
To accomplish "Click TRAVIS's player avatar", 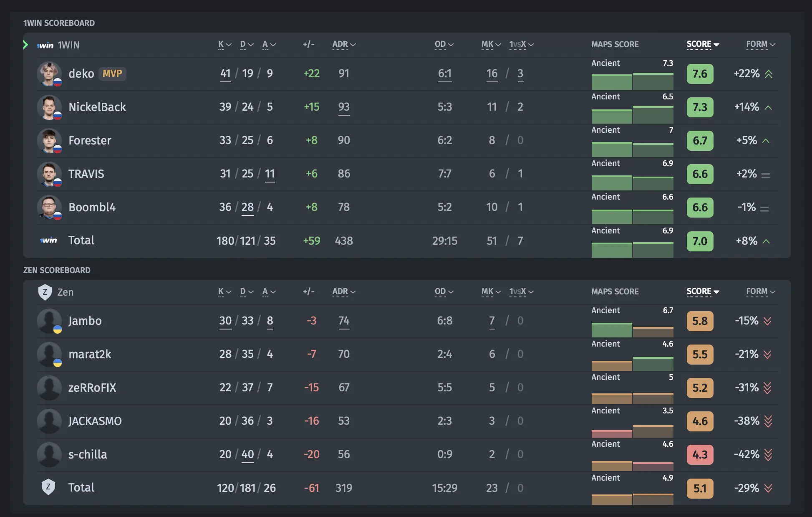I will point(49,174).
